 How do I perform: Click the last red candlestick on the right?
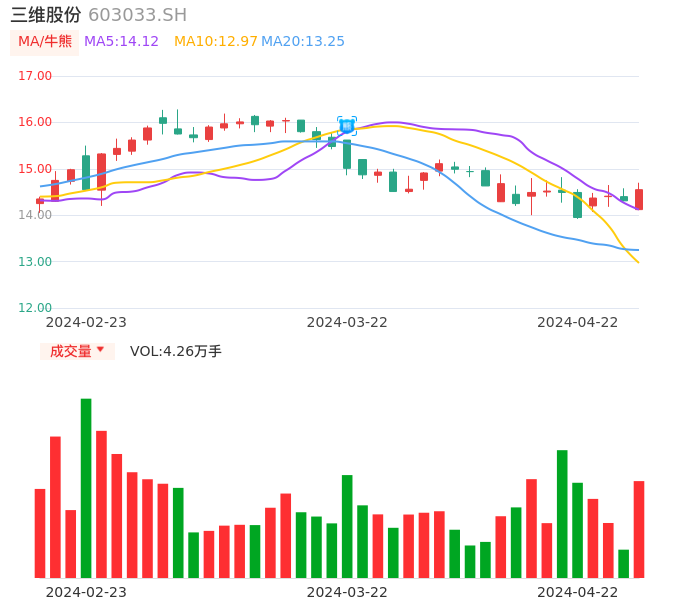point(639,199)
